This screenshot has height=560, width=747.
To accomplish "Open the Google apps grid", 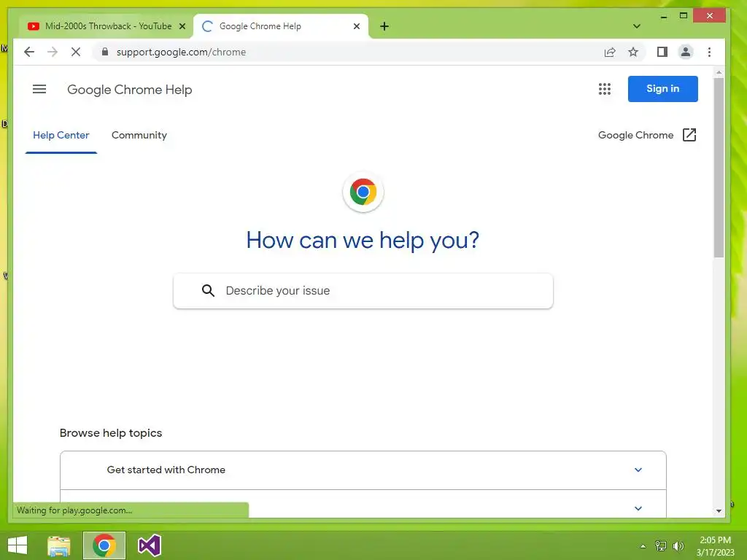I will (605, 89).
